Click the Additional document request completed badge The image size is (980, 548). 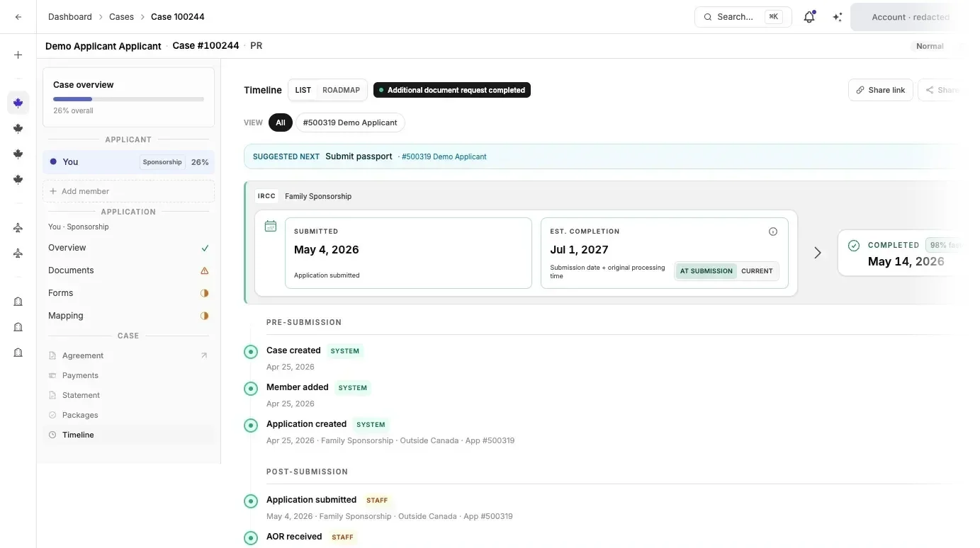[x=452, y=90]
